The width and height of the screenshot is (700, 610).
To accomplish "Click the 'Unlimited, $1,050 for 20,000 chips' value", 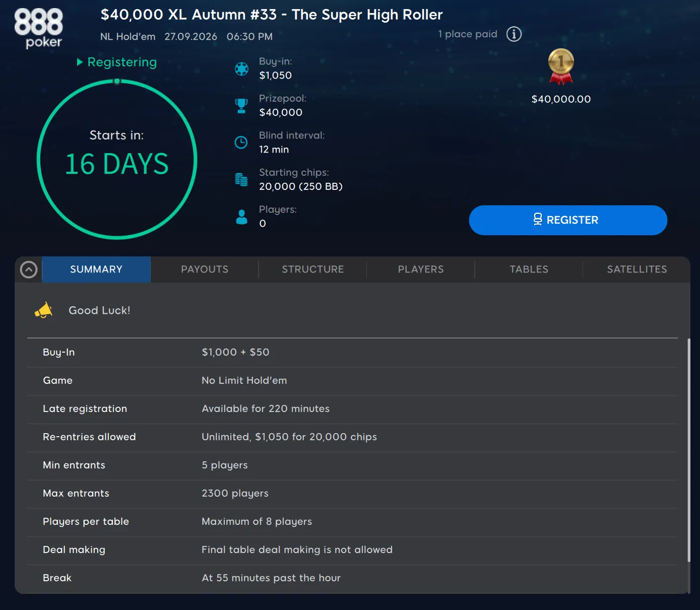I will point(289,437).
